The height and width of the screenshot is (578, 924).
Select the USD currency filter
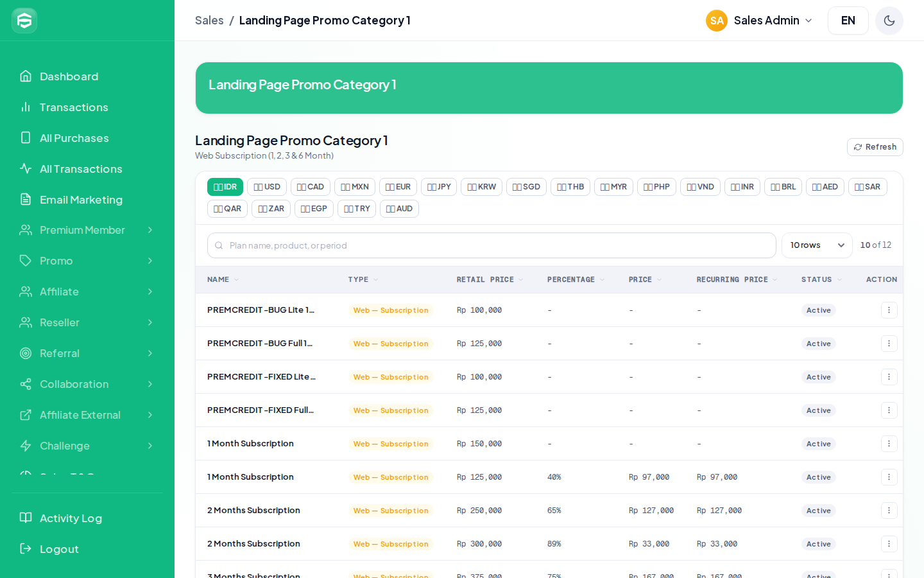(267, 187)
